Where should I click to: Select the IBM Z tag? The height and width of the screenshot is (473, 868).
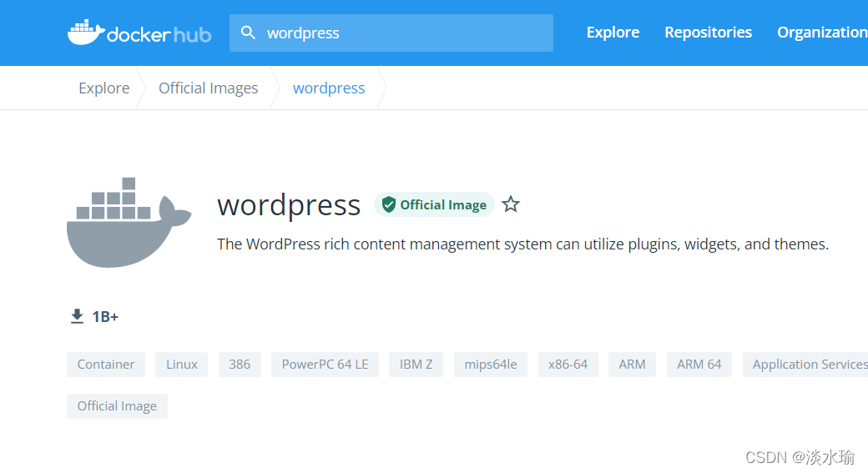coord(416,365)
